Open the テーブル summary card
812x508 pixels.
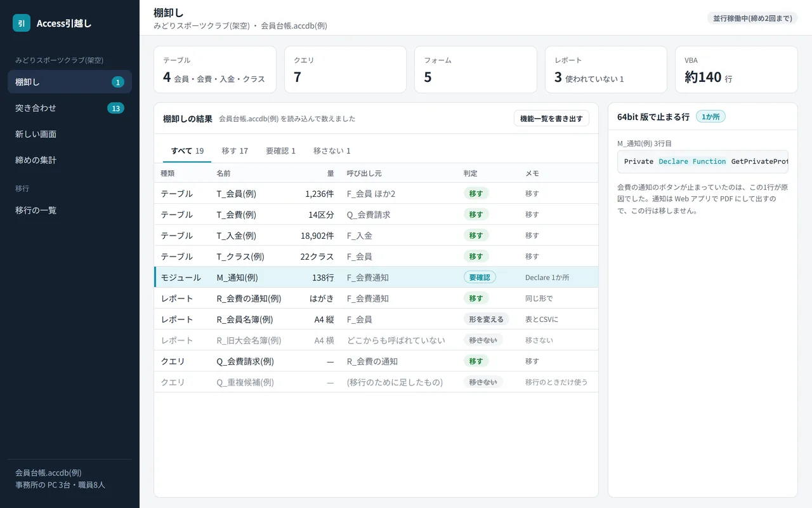pos(215,70)
